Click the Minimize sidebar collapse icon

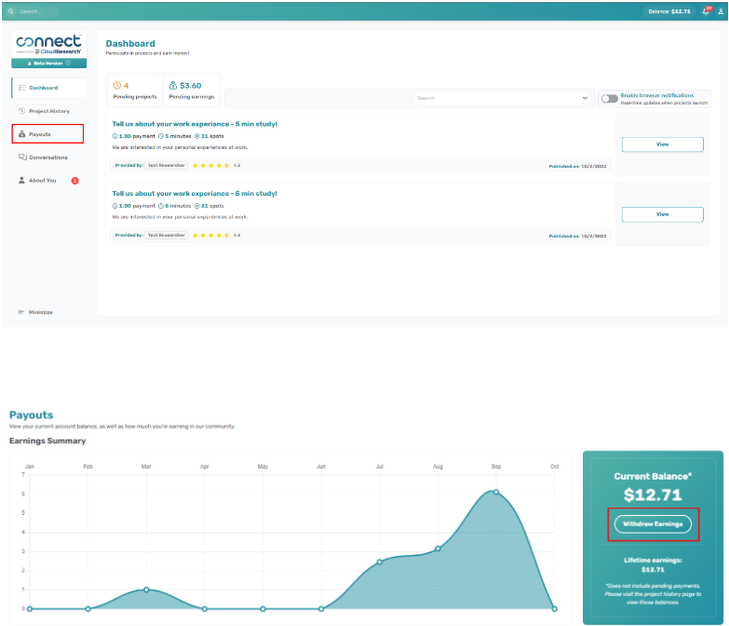click(21, 312)
